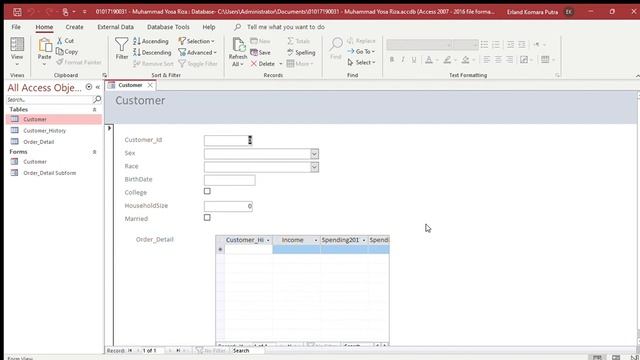Close the Customer form tab
Viewport: 640px width, 360px height.
pos(150,85)
